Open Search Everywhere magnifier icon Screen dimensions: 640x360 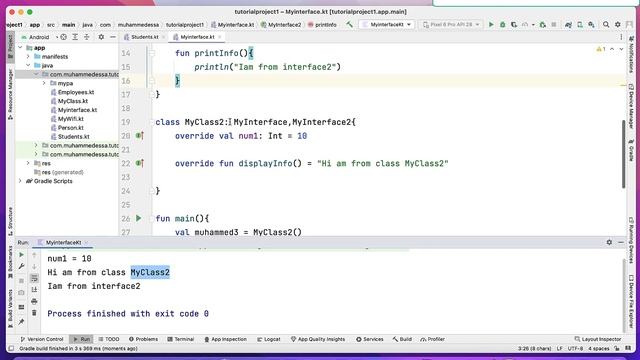[x=606, y=25]
